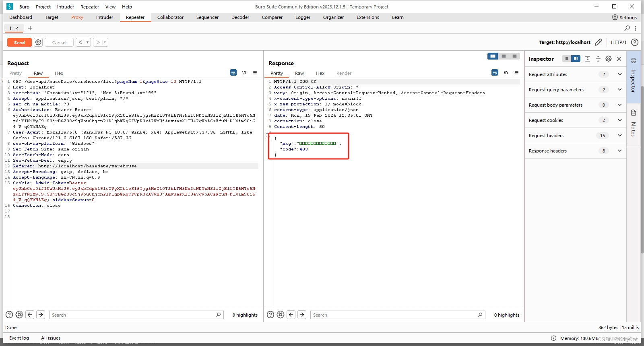This screenshot has width=644, height=346.
Task: Open response search help icon
Action: tap(270, 315)
